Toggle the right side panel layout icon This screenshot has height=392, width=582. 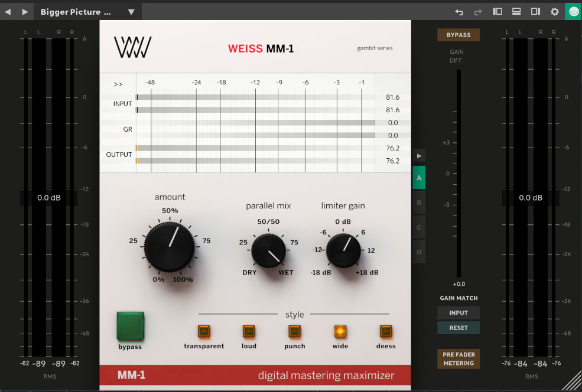[x=535, y=11]
